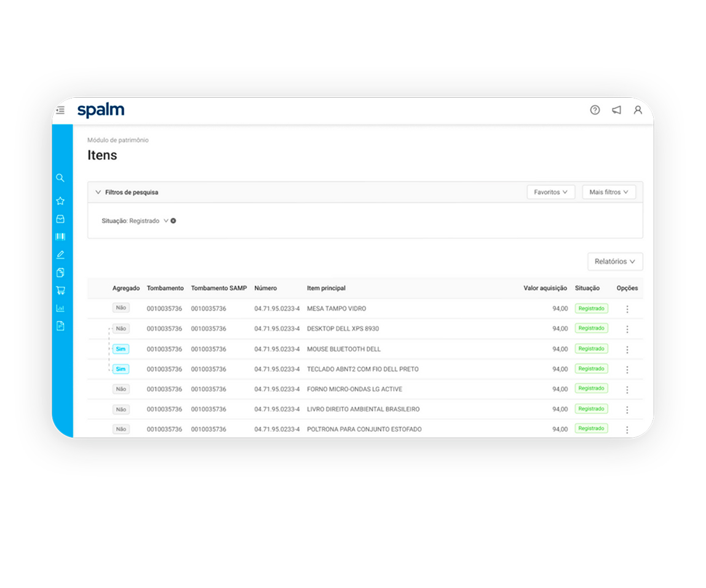
Task: Expand the Mais filtros dropdown
Action: 608,193
